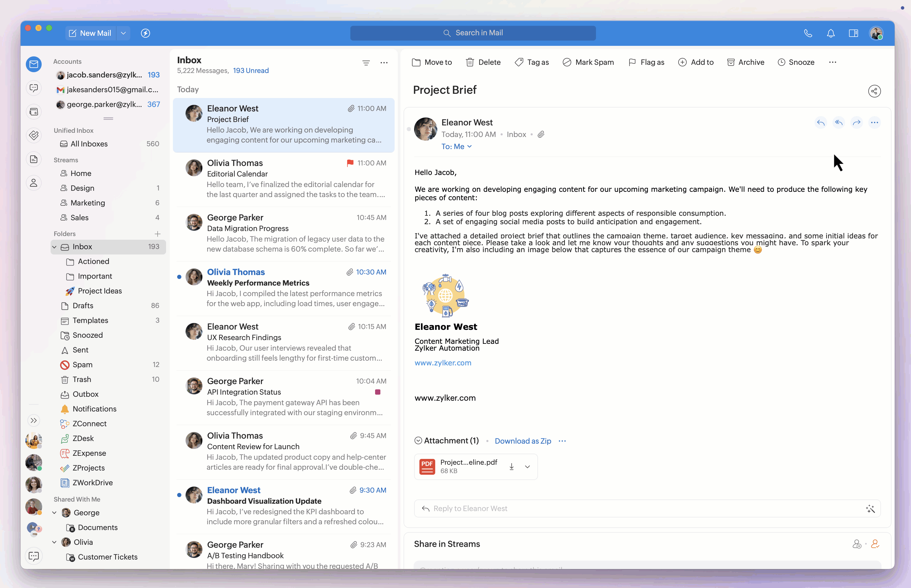Click the pink tag on API Integration Status
Image resolution: width=911 pixels, height=588 pixels.
pyautogui.click(x=377, y=392)
